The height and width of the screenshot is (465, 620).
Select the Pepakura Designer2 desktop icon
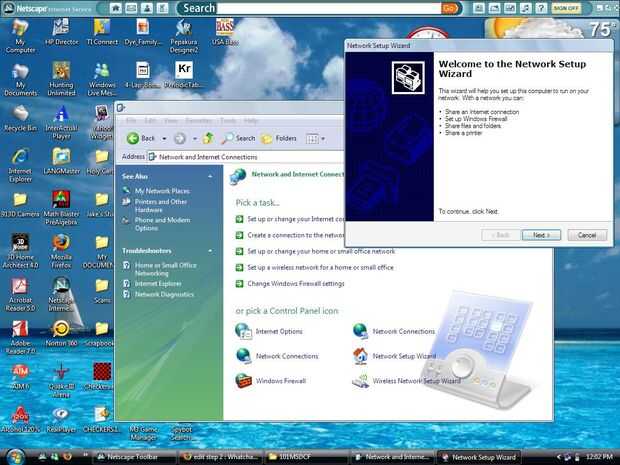tap(183, 36)
